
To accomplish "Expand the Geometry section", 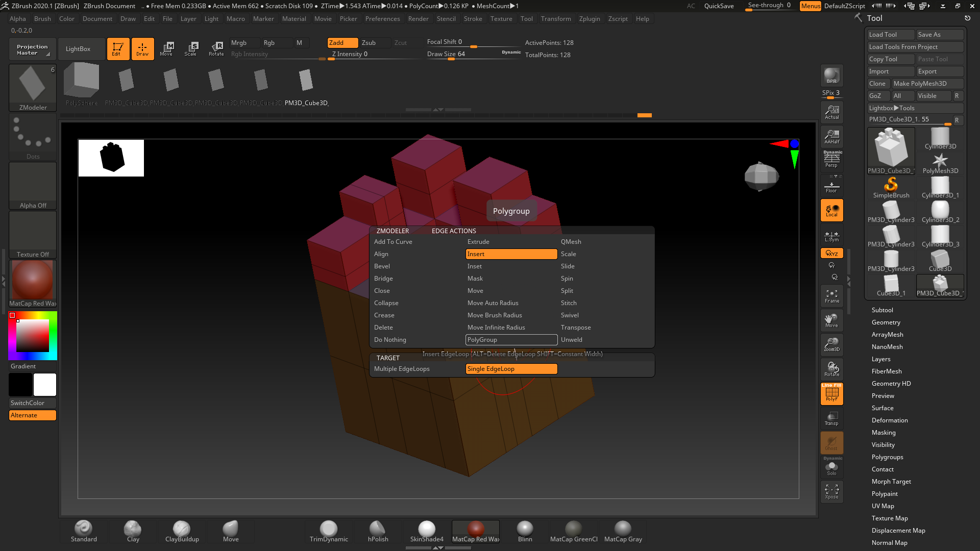I will (886, 322).
